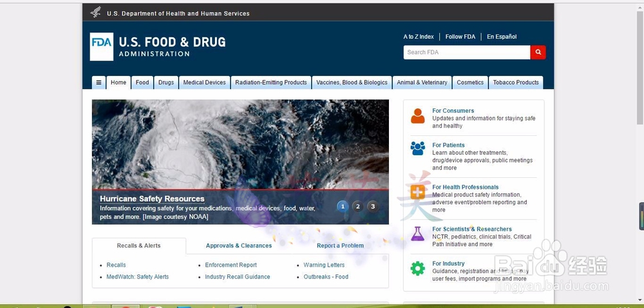This screenshot has height=308, width=644.
Task: Open the Animal & Veterinary tab
Action: click(422, 82)
